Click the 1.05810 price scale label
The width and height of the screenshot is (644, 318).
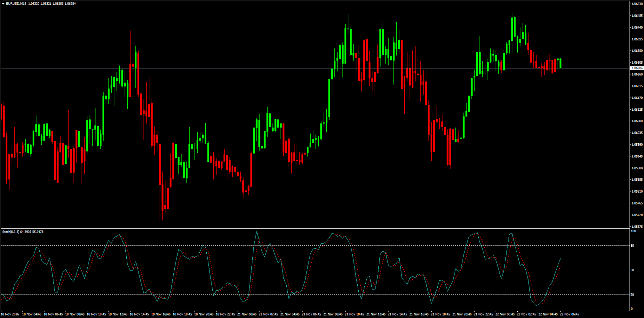637,192
